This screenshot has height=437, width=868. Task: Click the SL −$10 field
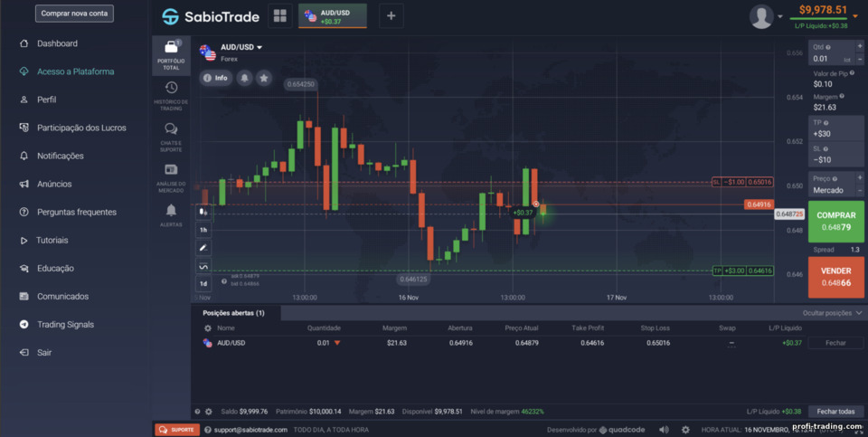(x=835, y=154)
